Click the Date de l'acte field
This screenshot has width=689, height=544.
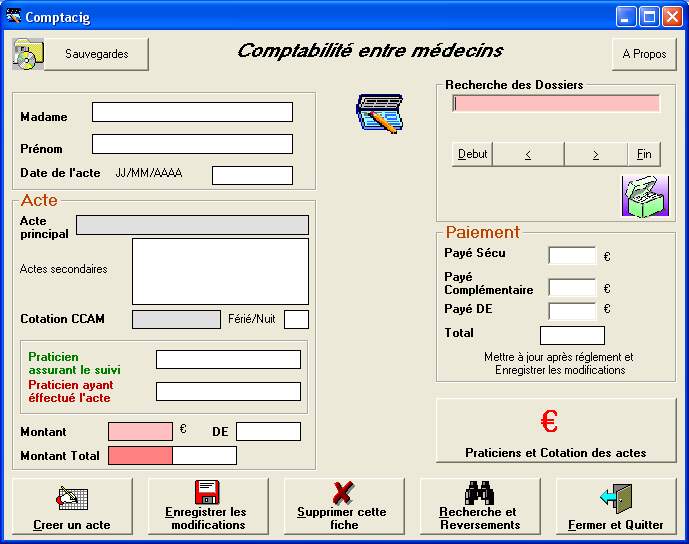click(252, 175)
